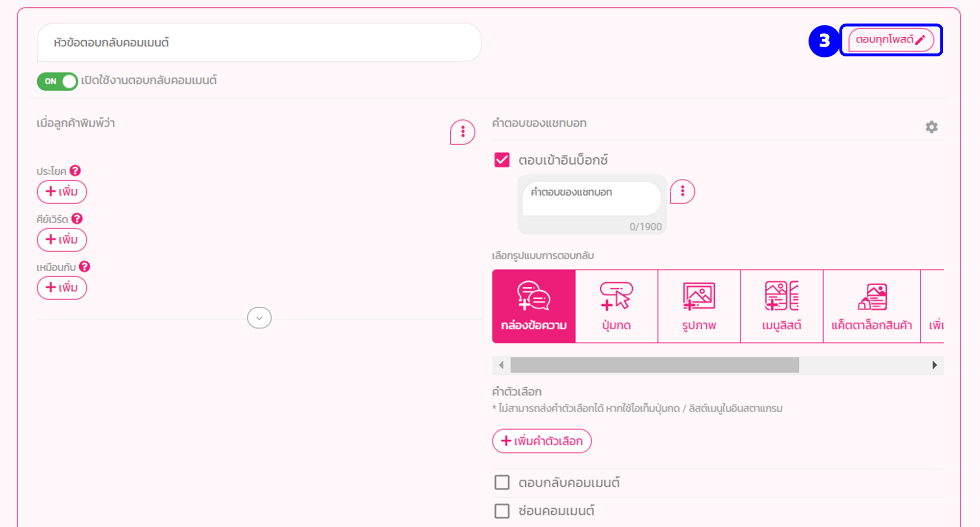The width and height of the screenshot is (980, 527).
Task: Select the รูปภาพ image reply format
Action: pos(698,305)
